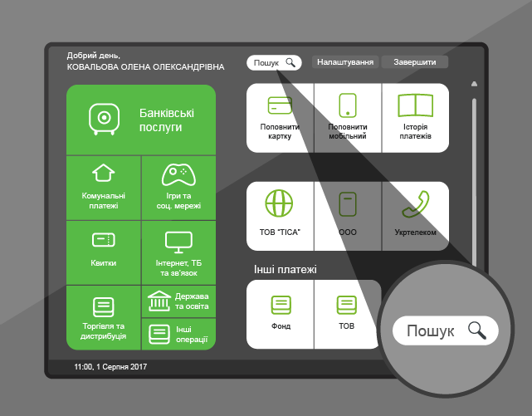This screenshot has height=416, width=532.
Task: Click the user name КОВАЛЬОВА ОЛЕНА ОЛЕКСАНДРІВНА
Action: tap(145, 67)
